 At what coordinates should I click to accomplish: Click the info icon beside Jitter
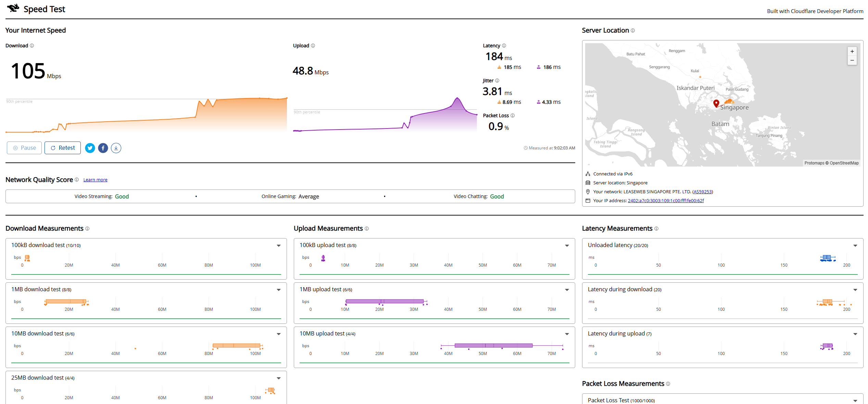(x=497, y=81)
